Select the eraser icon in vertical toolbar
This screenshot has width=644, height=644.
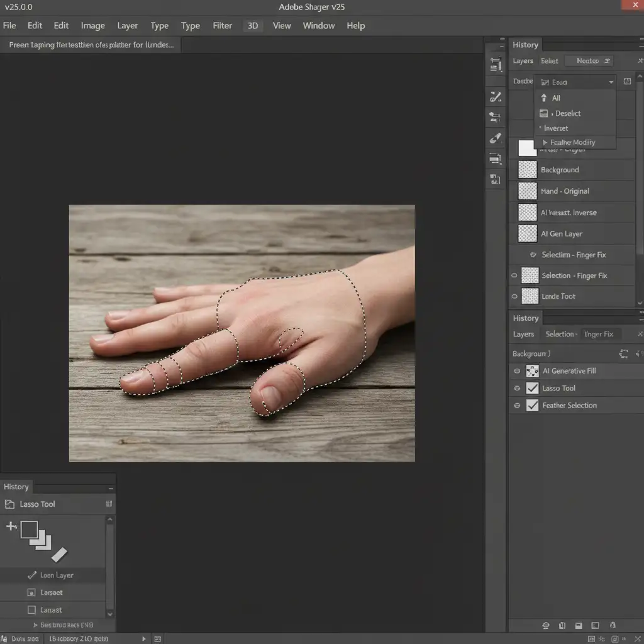[496, 138]
